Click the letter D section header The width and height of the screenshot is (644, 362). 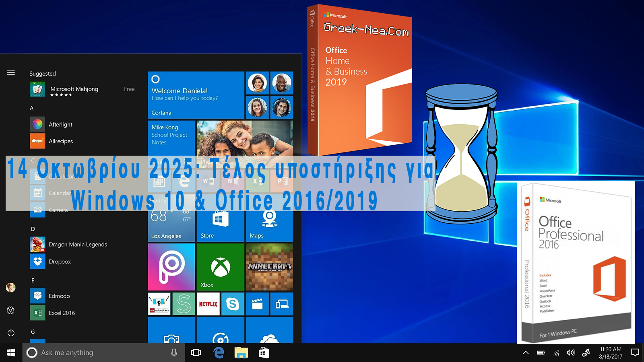[x=33, y=229]
